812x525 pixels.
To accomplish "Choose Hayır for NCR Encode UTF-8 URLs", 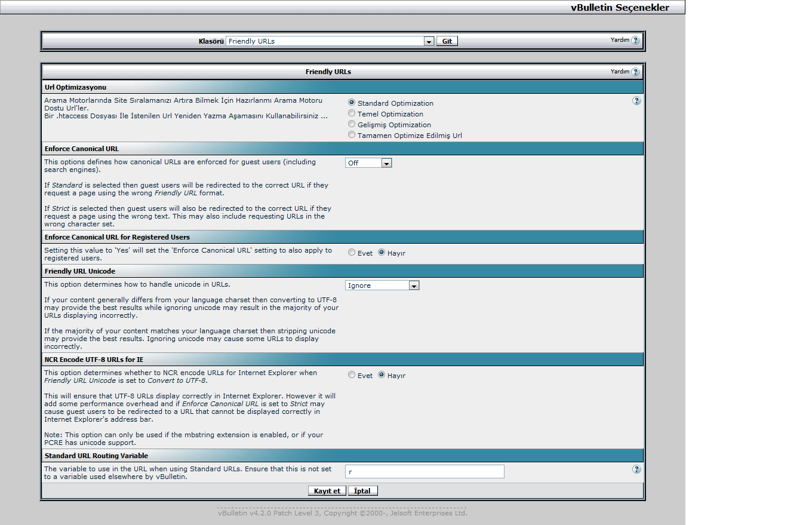I will 382,375.
